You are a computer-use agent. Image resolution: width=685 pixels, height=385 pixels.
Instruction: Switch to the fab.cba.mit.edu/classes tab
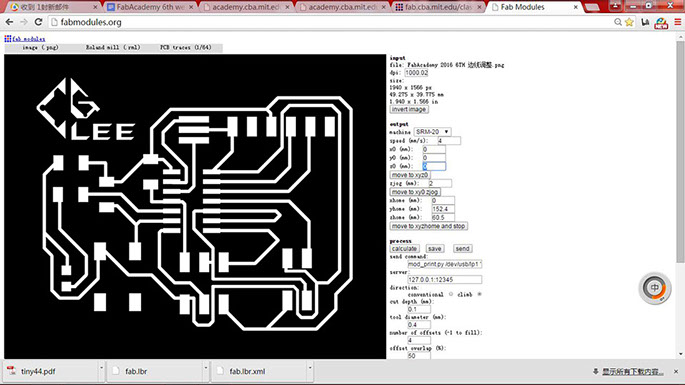(x=438, y=7)
